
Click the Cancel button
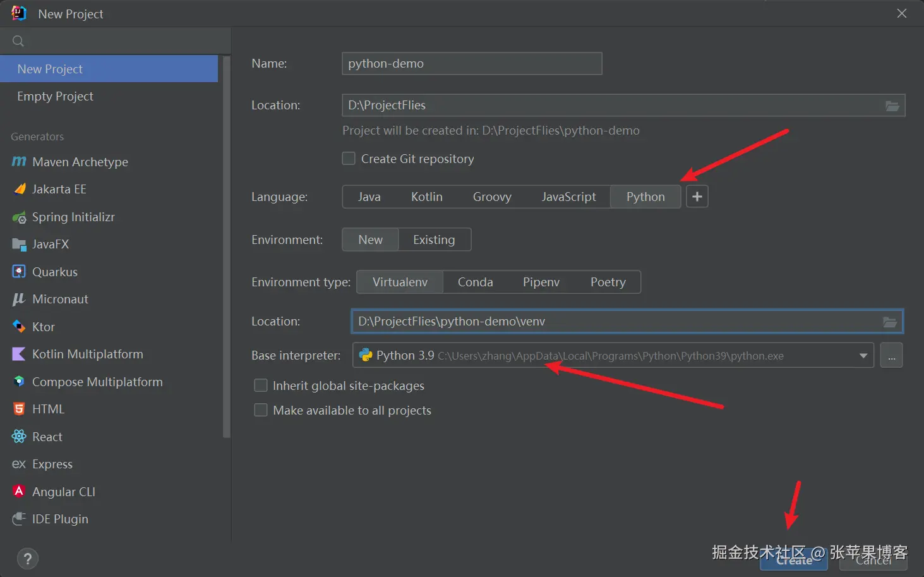[873, 560]
